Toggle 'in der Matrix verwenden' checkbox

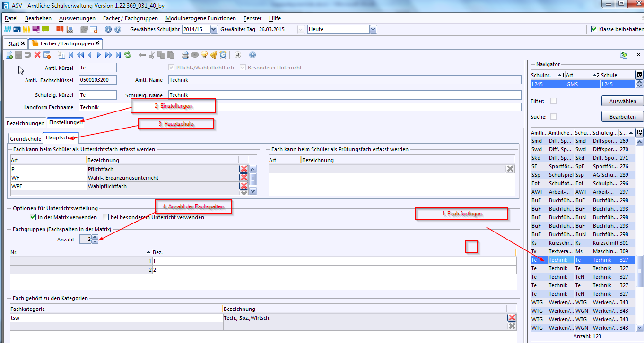click(33, 217)
